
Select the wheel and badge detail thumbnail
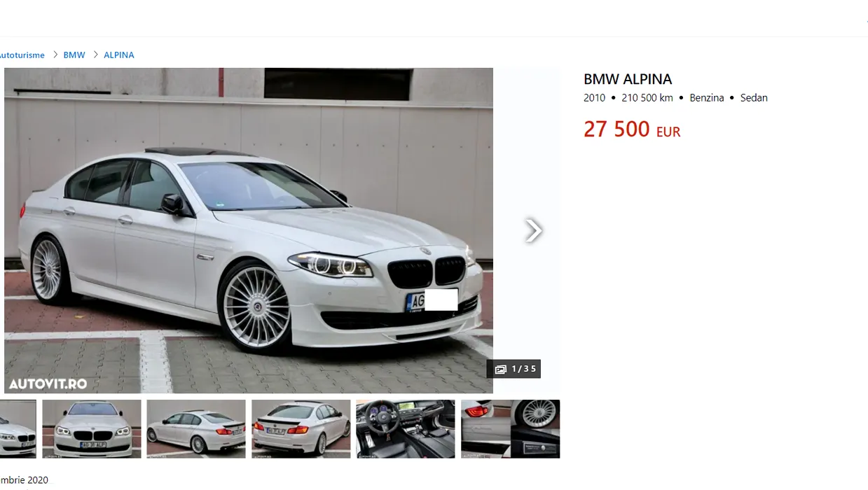(x=511, y=429)
